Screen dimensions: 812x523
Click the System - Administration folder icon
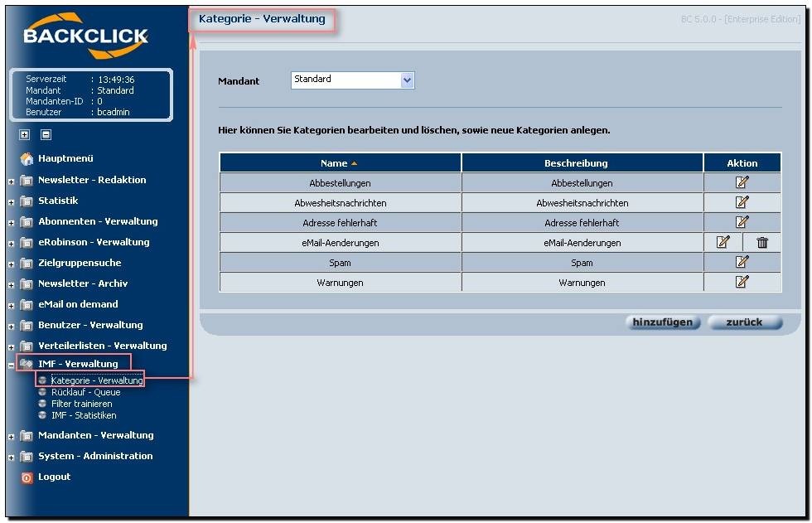[26, 456]
